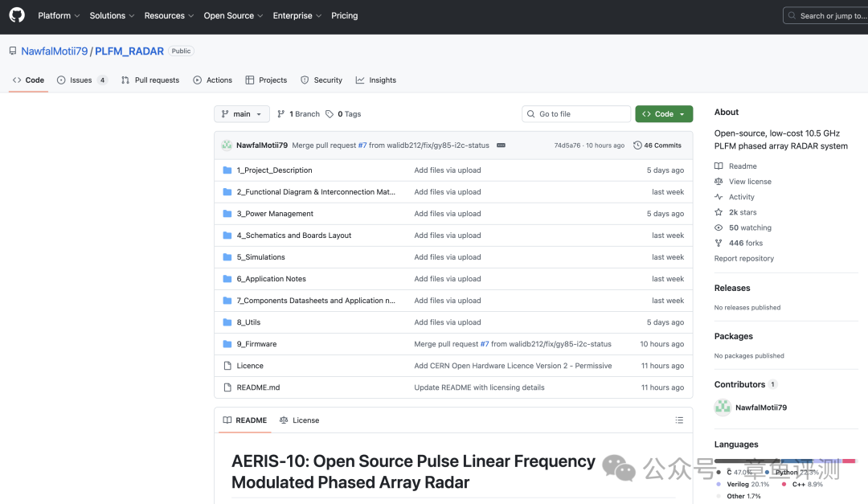The height and width of the screenshot is (504, 868).
Task: Switch to the License tab
Action: click(300, 420)
